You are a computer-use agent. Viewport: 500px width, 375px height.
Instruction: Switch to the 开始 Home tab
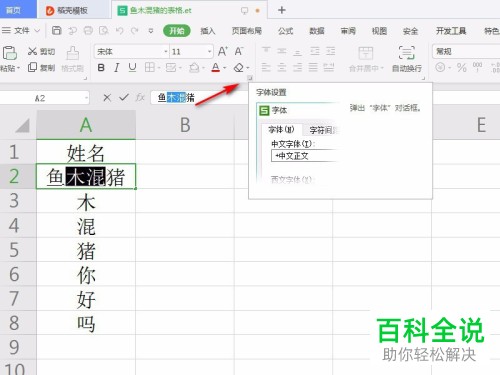point(177,31)
